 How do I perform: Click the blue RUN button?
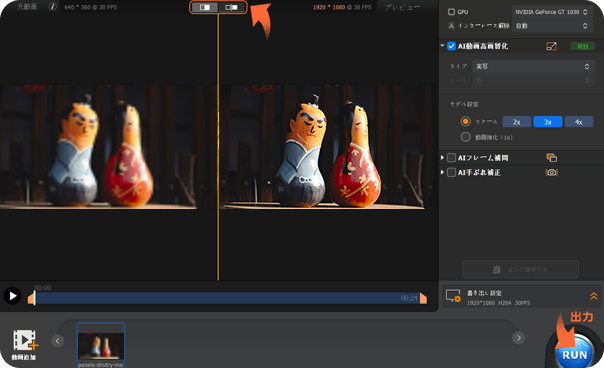pyautogui.click(x=574, y=355)
